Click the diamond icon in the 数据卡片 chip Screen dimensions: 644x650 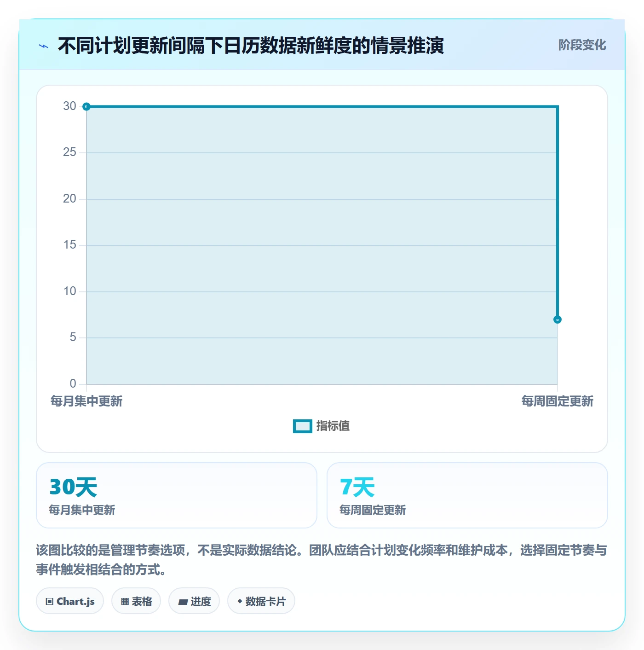click(240, 601)
